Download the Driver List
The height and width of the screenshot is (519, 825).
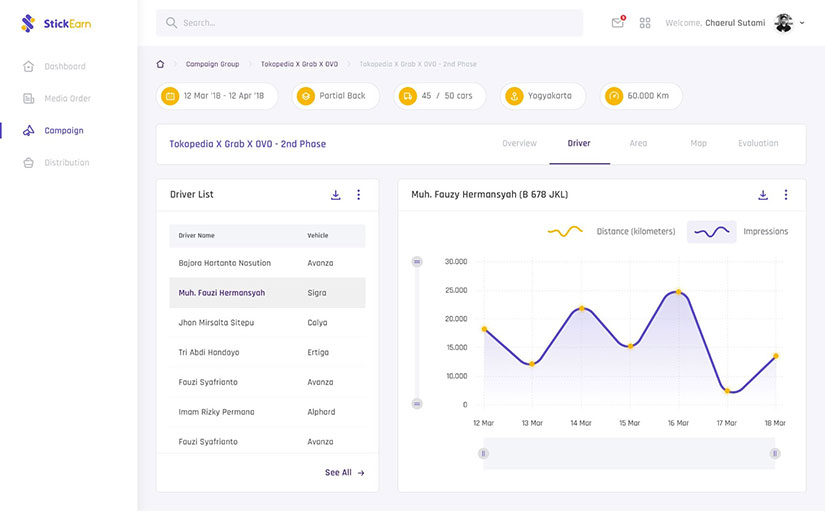pyautogui.click(x=336, y=195)
